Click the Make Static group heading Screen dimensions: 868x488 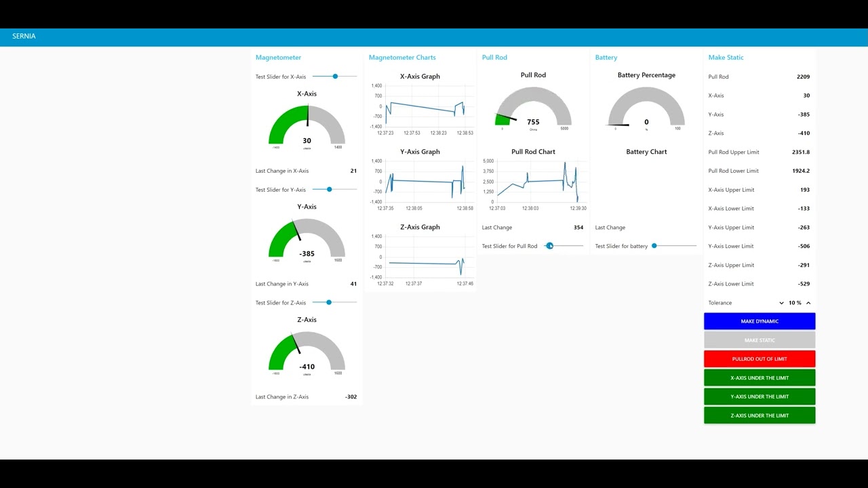(726, 58)
